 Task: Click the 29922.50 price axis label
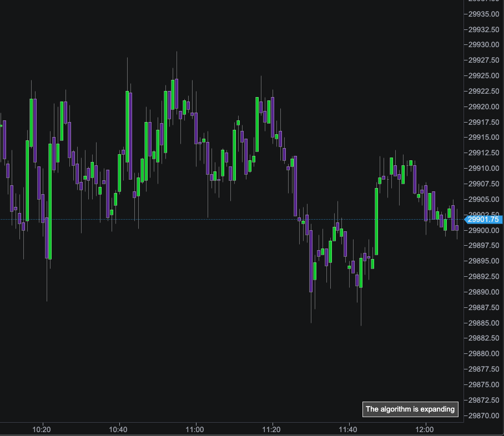pyautogui.click(x=484, y=91)
